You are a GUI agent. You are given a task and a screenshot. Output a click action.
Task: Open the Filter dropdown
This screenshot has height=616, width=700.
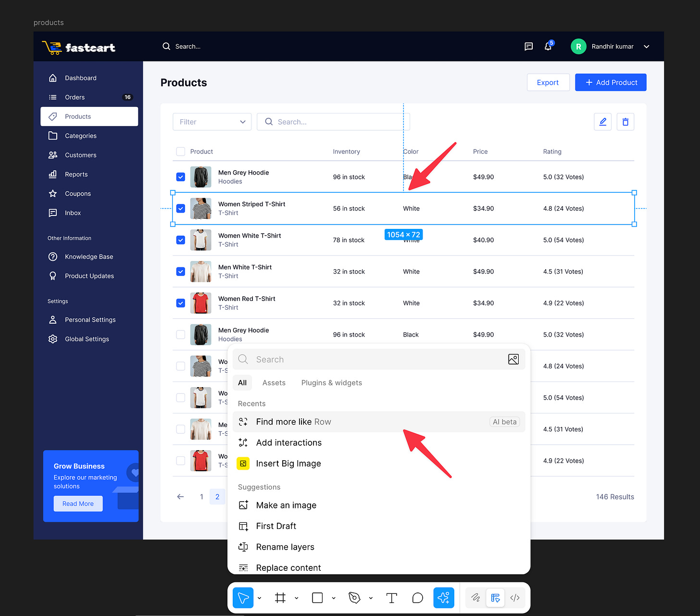212,122
